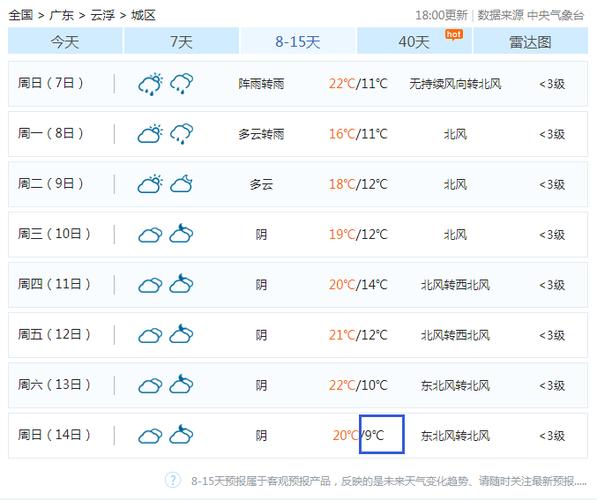Screen dimensions: 597x500
Task: Go to 全国 in the breadcrumb
Action: [x=21, y=15]
